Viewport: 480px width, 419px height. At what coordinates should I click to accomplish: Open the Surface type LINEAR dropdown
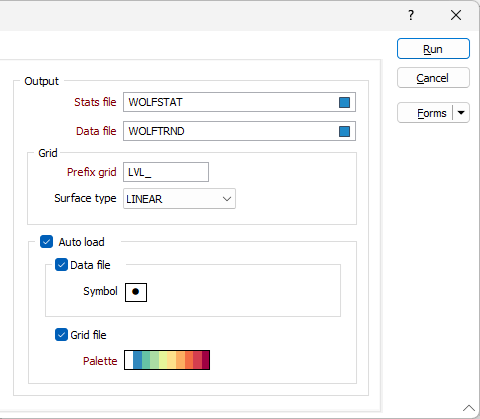tap(179, 199)
